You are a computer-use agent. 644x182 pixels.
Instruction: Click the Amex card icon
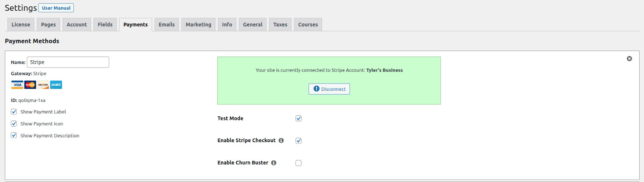pyautogui.click(x=56, y=85)
